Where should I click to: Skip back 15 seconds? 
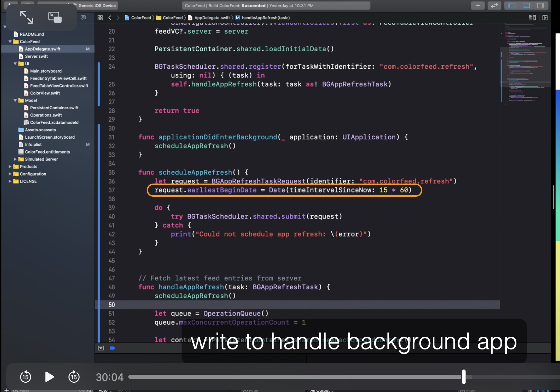26,377
